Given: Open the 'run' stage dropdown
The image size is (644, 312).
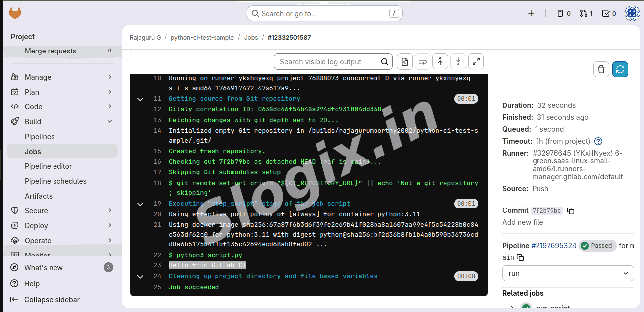Looking at the screenshot, I should 568,273.
